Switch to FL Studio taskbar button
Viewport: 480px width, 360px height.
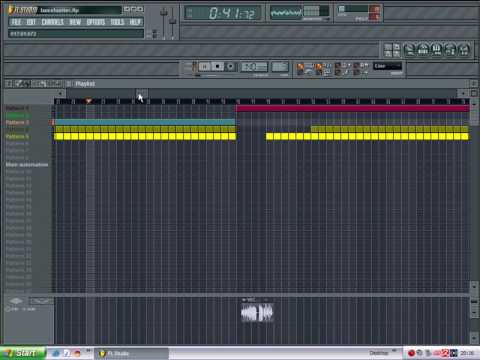132,353
